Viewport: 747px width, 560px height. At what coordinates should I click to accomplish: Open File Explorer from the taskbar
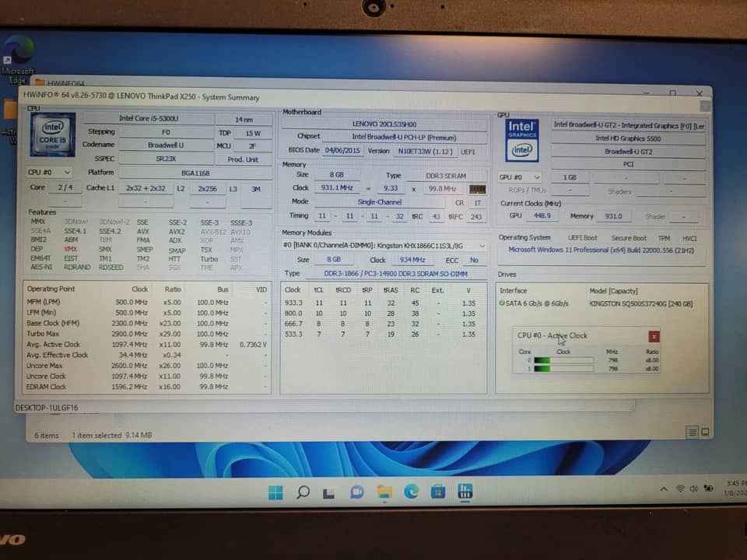(x=384, y=492)
